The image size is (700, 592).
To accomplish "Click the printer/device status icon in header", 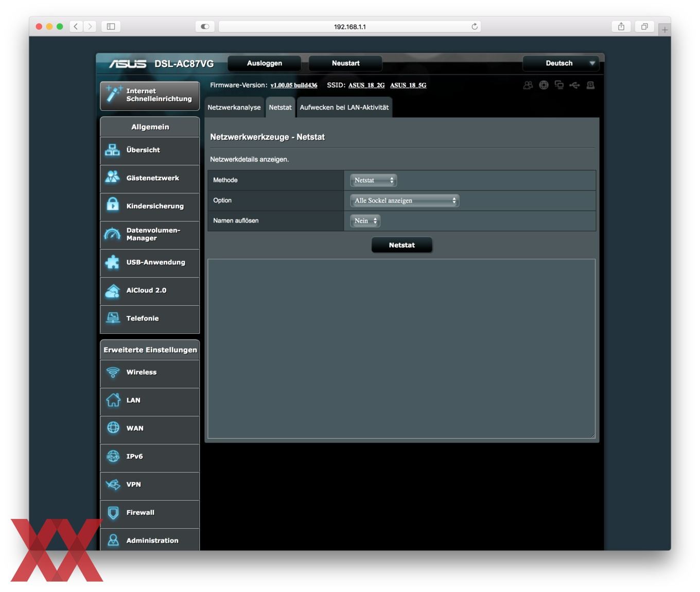I will [590, 85].
